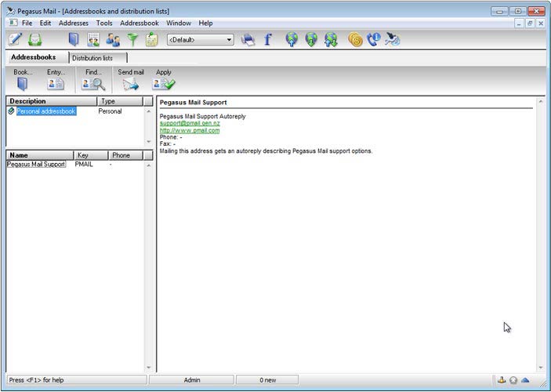Click the font 'f' toolbar icon
The image size is (551, 392).
pyautogui.click(x=267, y=39)
